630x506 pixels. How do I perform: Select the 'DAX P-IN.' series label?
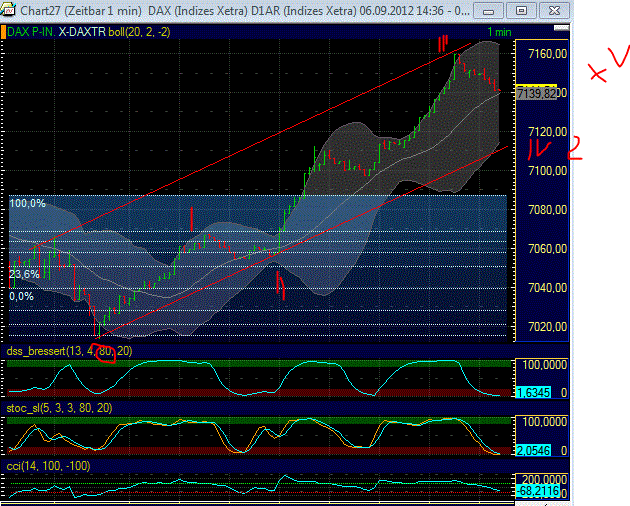point(31,32)
